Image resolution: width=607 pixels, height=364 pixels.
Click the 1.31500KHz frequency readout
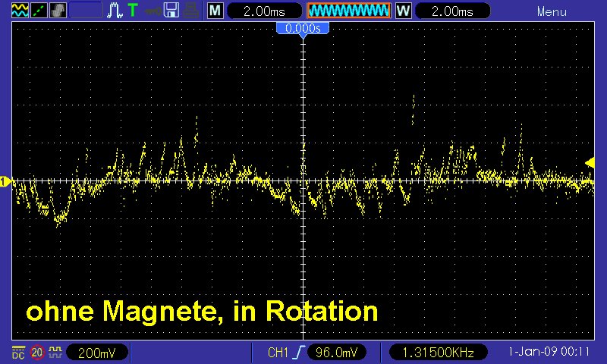pos(439,353)
